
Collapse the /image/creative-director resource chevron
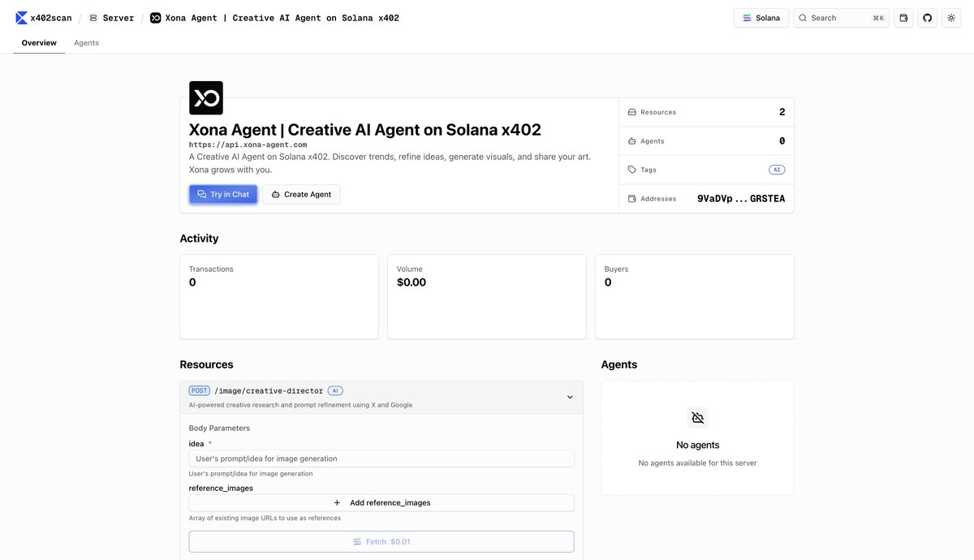point(570,397)
